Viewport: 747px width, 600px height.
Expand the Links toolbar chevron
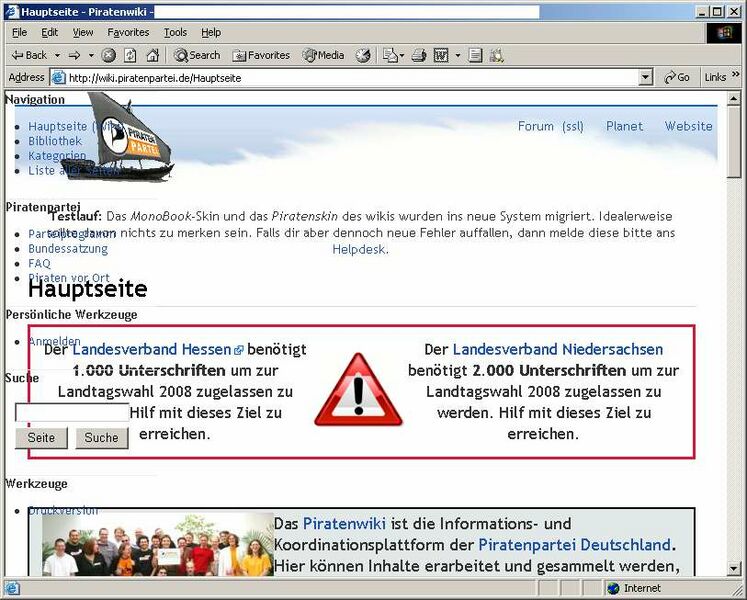[x=736, y=74]
